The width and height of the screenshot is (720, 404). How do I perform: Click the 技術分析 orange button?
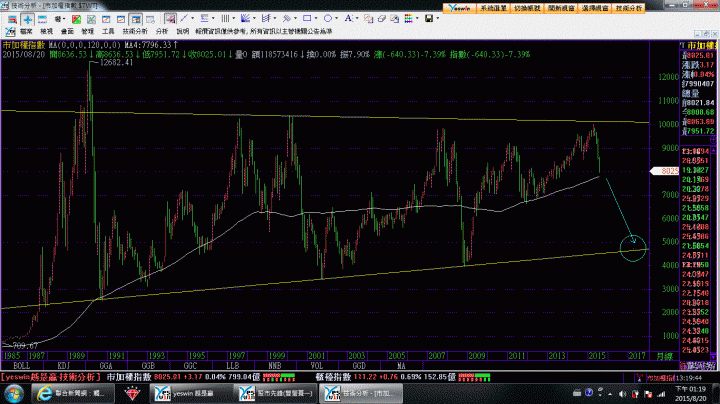(629, 8)
